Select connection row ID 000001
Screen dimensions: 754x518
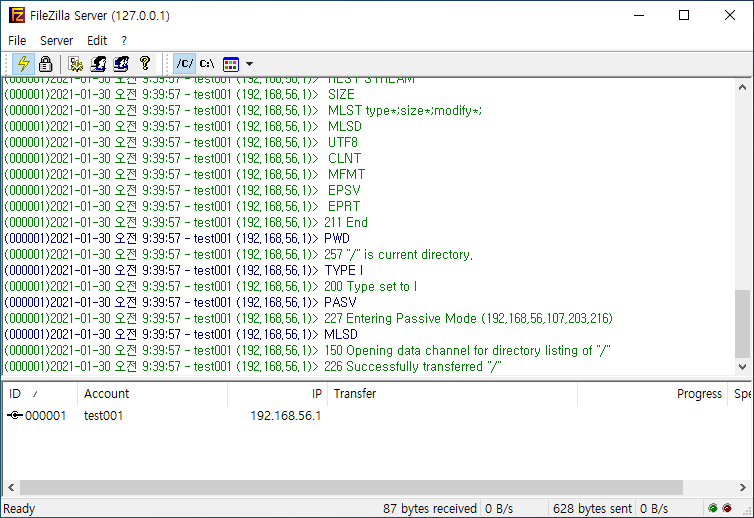pos(45,416)
